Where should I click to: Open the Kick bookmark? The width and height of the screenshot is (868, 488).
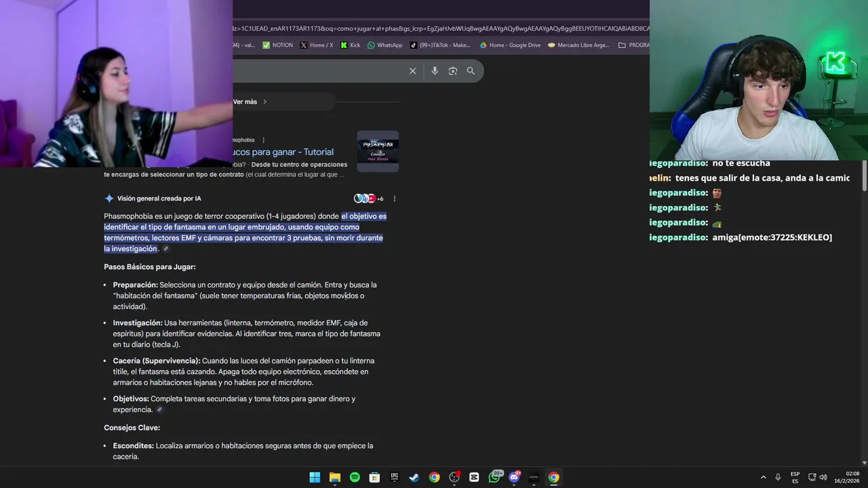(x=351, y=45)
